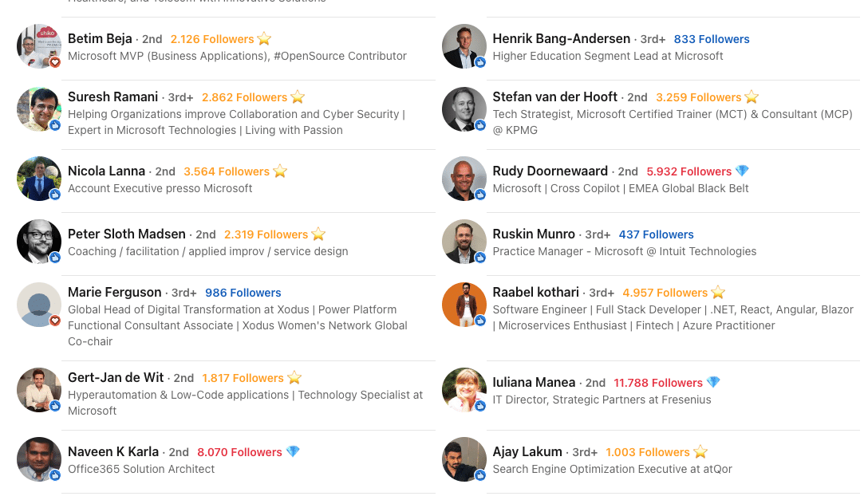Click the 986 Followers label for Marie Ferguson
The width and height of the screenshot is (868, 500).
(243, 293)
